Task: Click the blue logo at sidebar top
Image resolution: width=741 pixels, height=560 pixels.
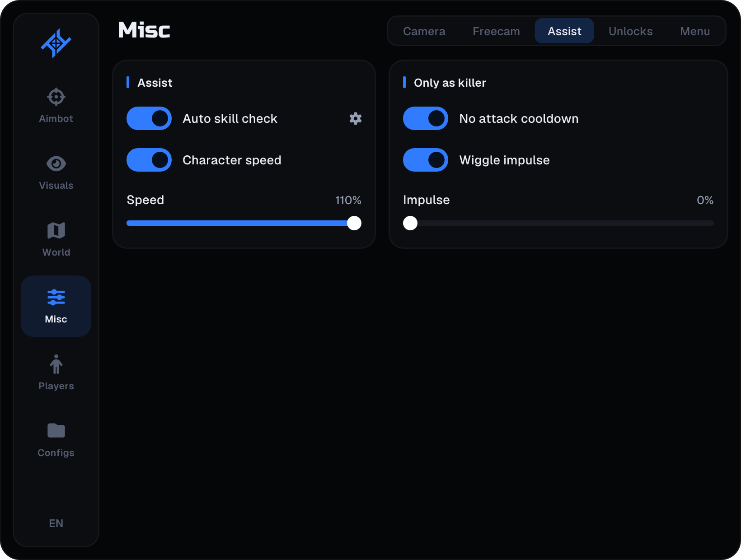Action: pyautogui.click(x=56, y=43)
